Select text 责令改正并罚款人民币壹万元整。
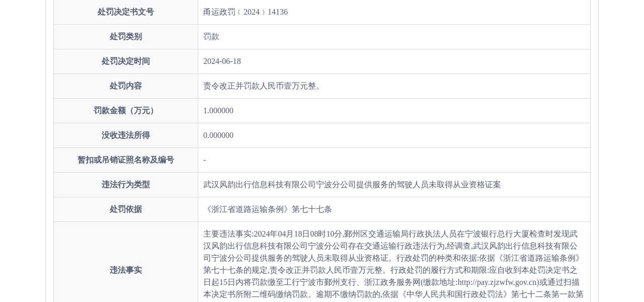The image size is (644, 302). click(x=264, y=86)
